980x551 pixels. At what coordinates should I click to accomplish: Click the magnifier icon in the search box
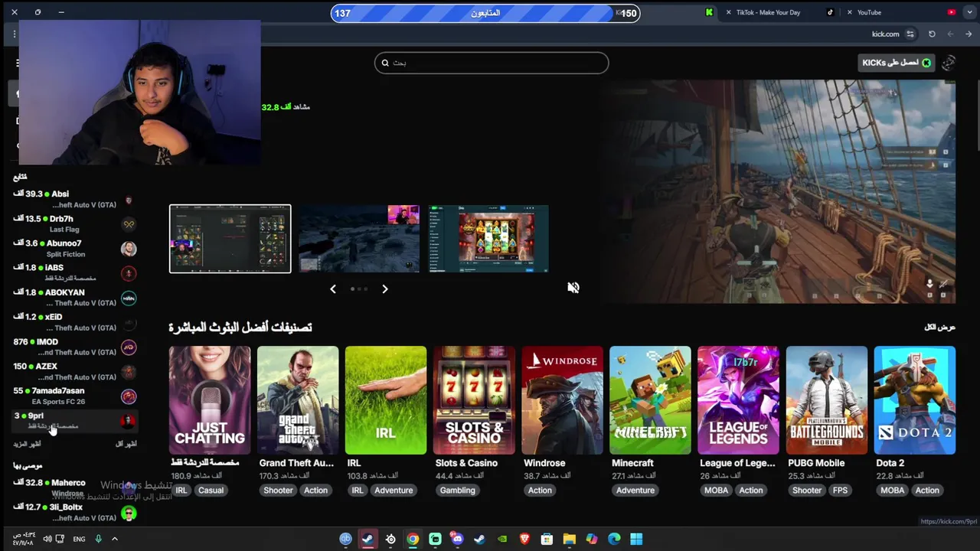[x=385, y=63]
